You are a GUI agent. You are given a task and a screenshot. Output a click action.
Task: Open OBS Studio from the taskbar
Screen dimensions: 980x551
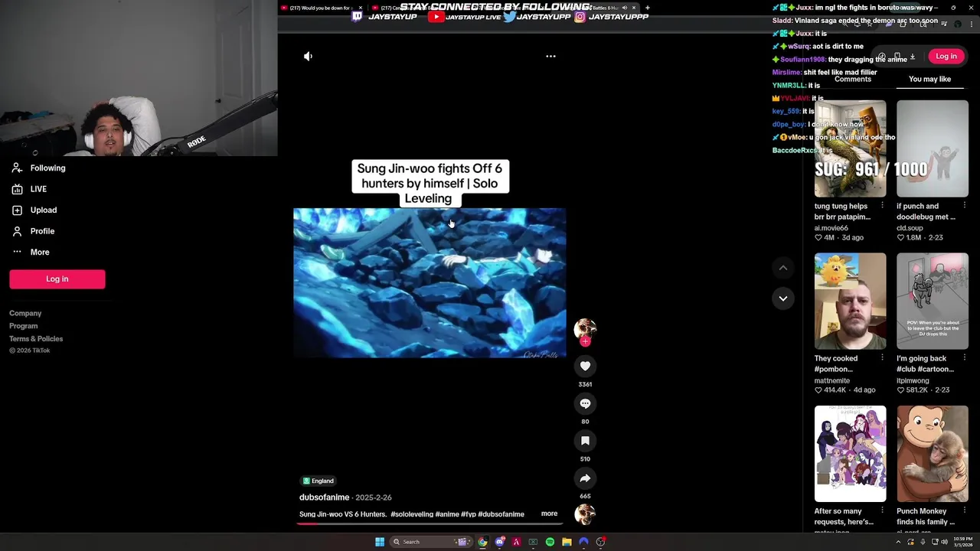tap(600, 542)
